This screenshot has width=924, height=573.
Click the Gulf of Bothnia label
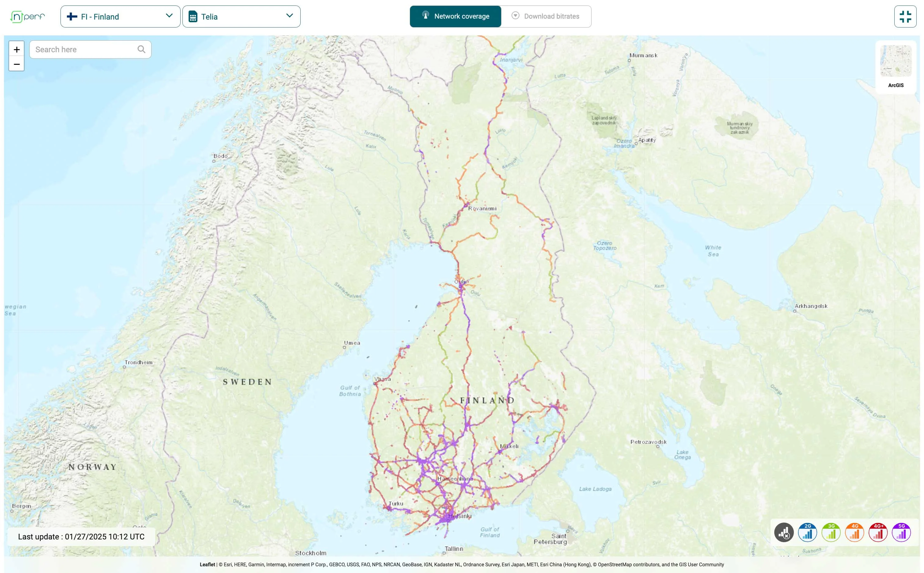pos(350,391)
